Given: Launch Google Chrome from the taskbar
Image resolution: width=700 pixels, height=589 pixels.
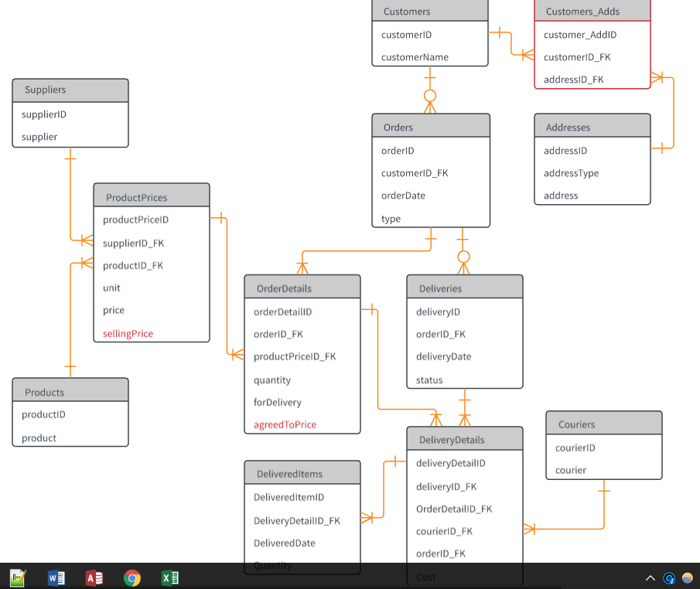Looking at the screenshot, I should click(132, 578).
